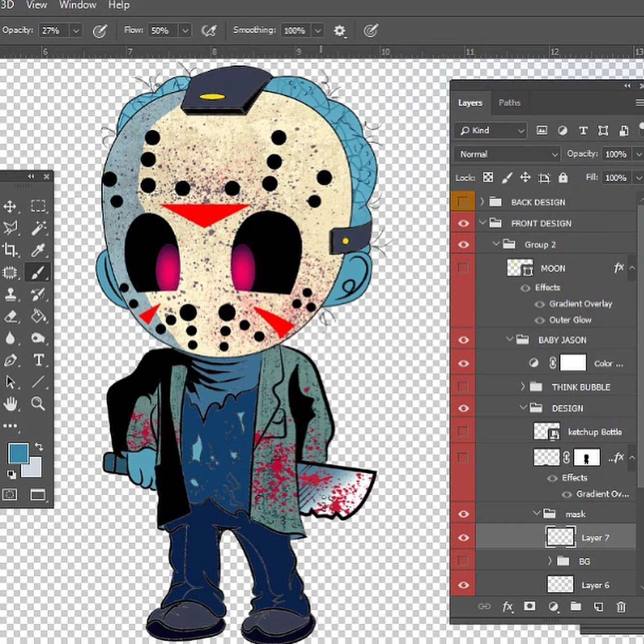Enable airbrush-style build-up
The image size is (644, 644).
coord(209,31)
